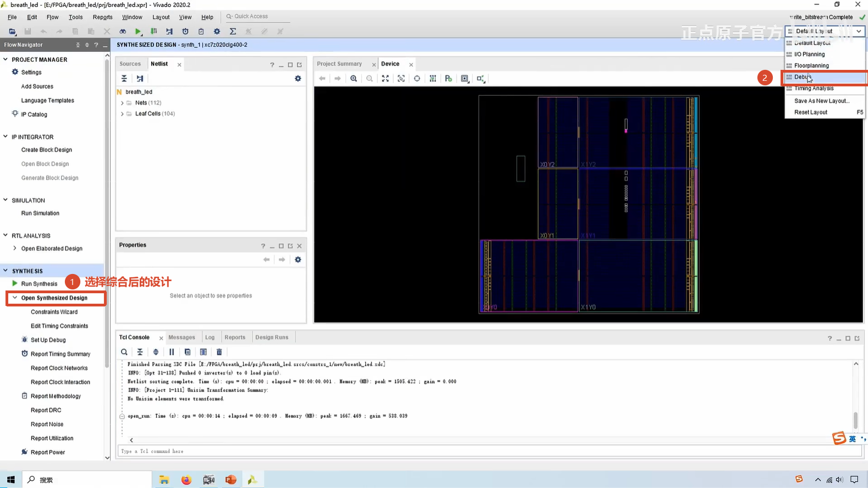Image resolution: width=868 pixels, height=488 pixels.
Task: Open Report Timing Summary
Action: (x=61, y=354)
